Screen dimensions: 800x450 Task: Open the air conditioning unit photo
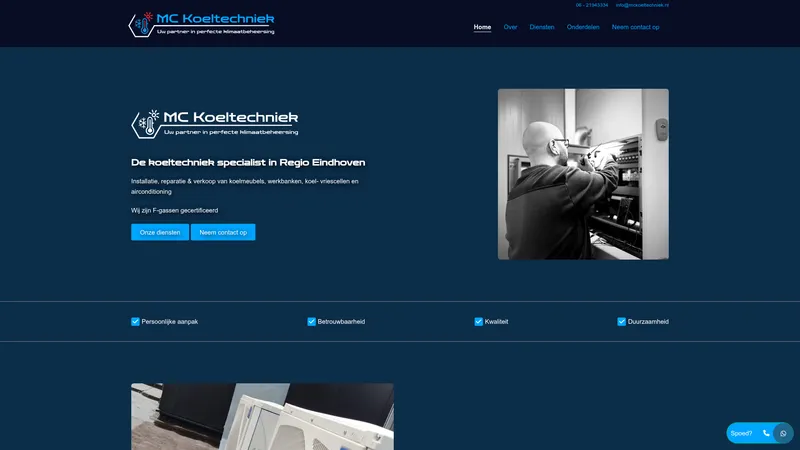click(262, 416)
